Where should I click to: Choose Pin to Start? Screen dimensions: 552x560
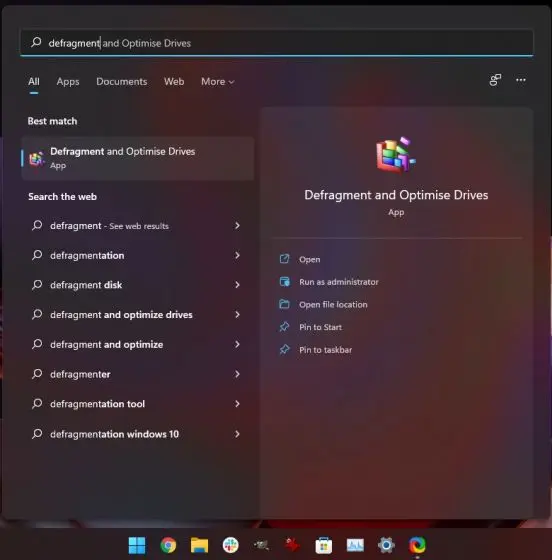click(320, 327)
